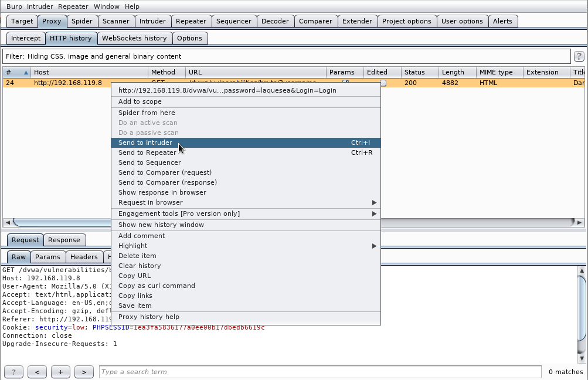Image resolution: width=588 pixels, height=380 pixels.
Task: Sort history by the MIME type column
Action: coord(499,72)
